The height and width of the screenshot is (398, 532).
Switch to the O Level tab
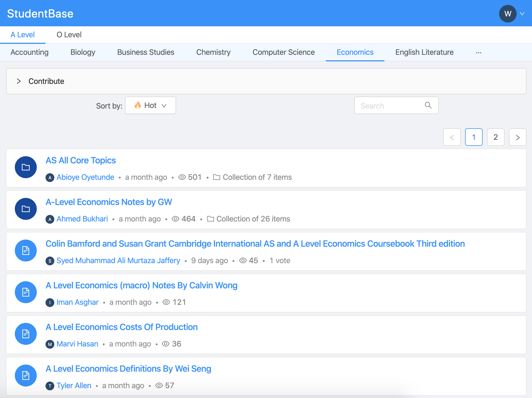pos(69,35)
